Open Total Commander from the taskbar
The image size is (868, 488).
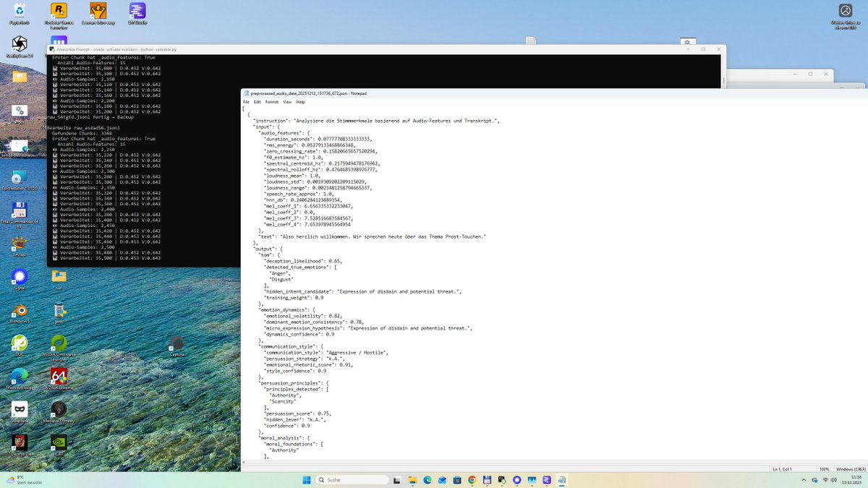point(487,480)
